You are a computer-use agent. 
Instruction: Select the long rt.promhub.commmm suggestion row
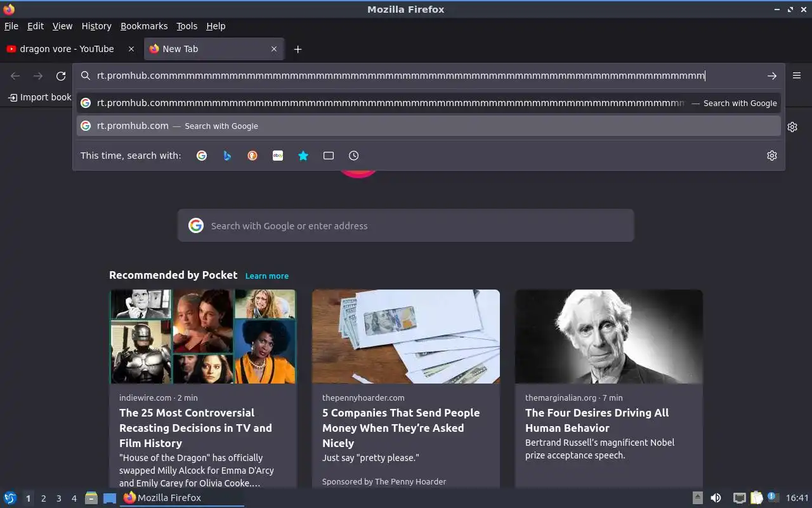(x=429, y=103)
